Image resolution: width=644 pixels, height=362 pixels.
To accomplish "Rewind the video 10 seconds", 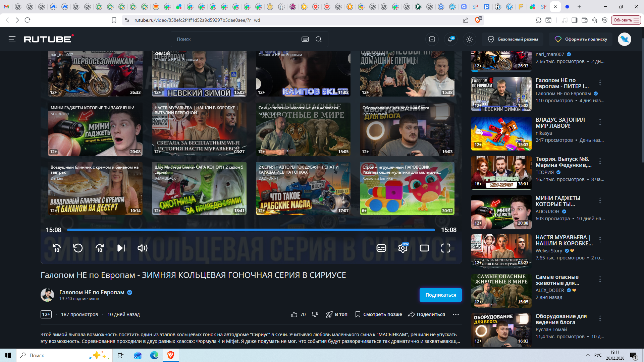I will [x=57, y=248].
